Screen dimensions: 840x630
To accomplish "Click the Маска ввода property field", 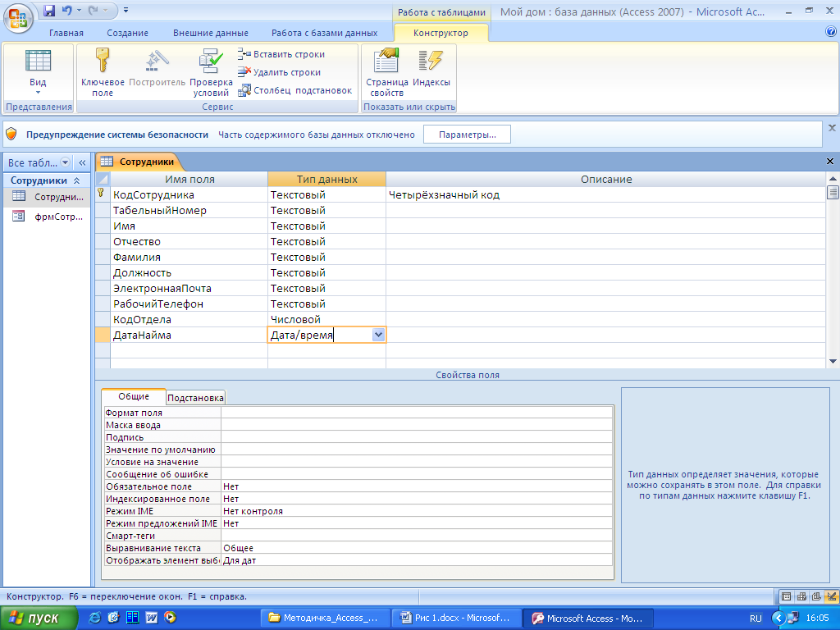I will [416, 425].
